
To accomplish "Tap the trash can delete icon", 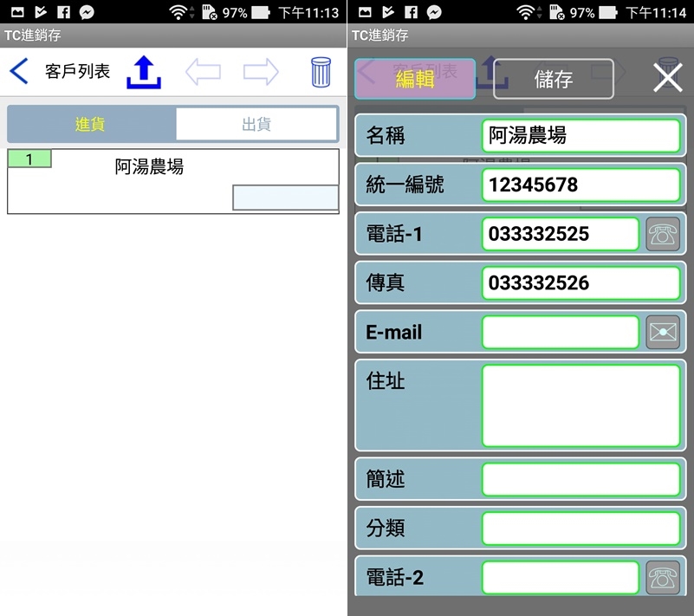I will [x=321, y=72].
